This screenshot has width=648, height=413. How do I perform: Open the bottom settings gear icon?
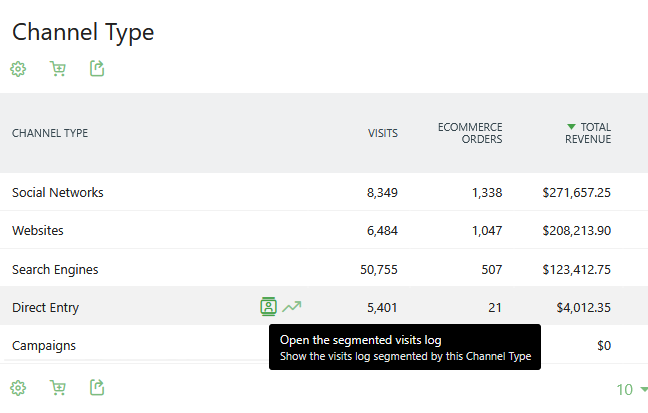[x=18, y=387]
